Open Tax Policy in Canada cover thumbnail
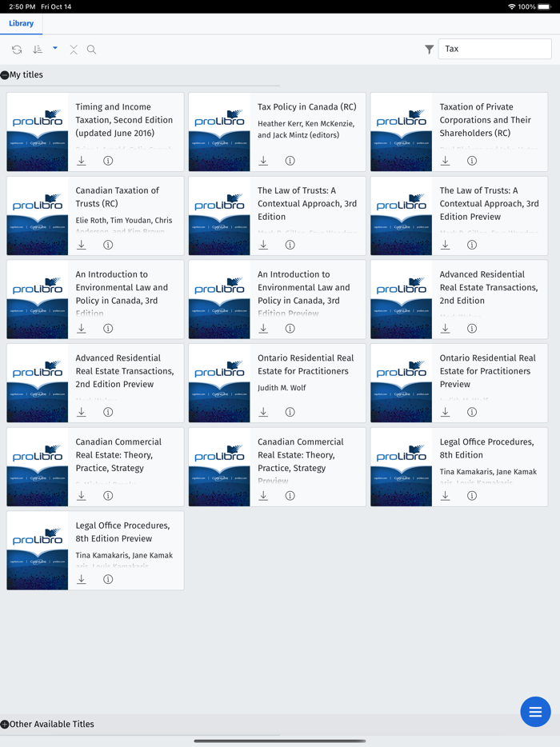 click(x=219, y=132)
